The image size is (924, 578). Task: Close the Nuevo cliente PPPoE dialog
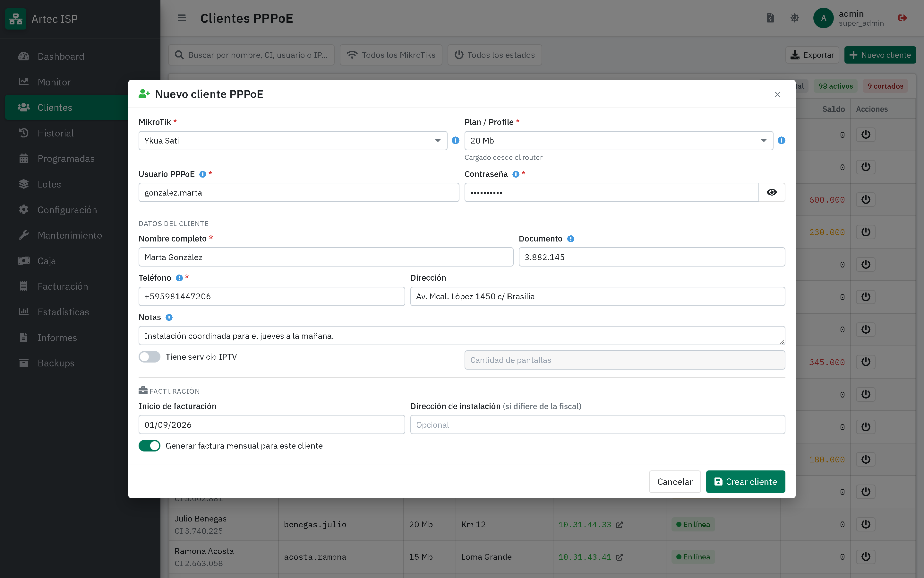point(777,94)
